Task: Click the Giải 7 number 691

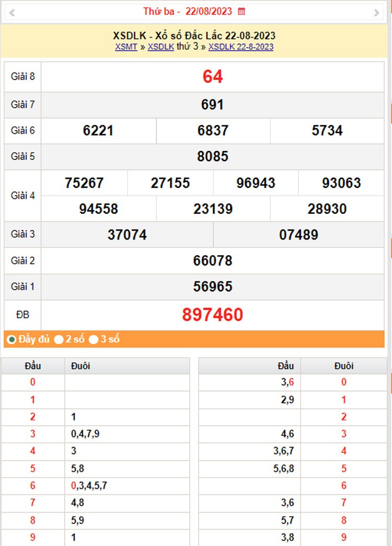Action: pos(213,105)
